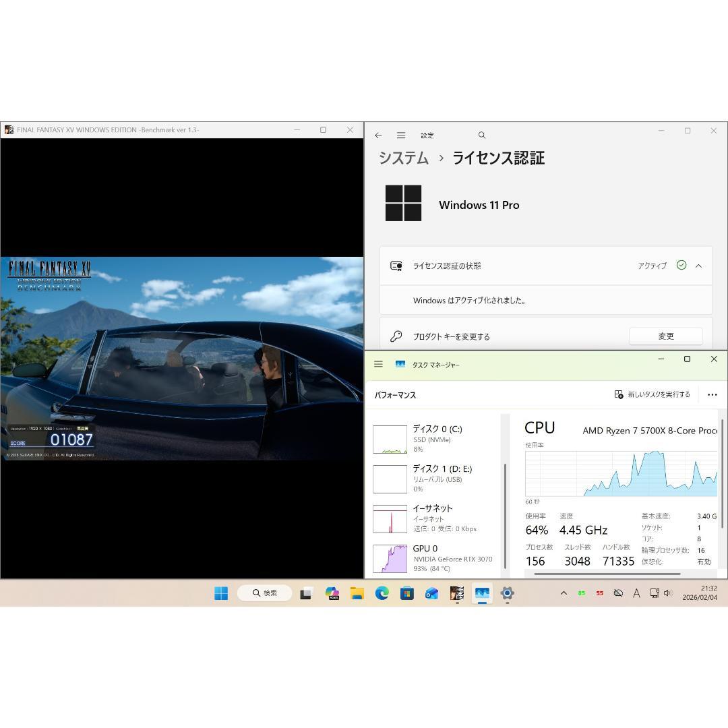Click the システム breadcrumb link
The height and width of the screenshot is (728, 728).
point(404,158)
